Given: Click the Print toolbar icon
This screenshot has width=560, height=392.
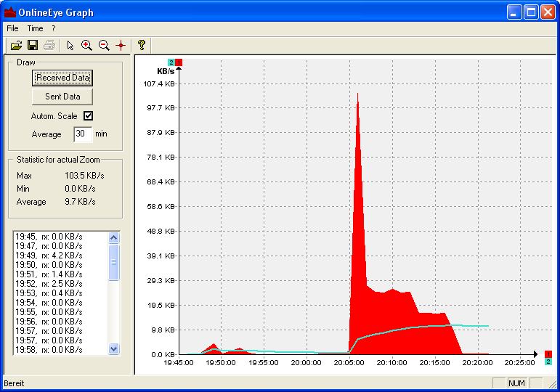Looking at the screenshot, I should 49,45.
